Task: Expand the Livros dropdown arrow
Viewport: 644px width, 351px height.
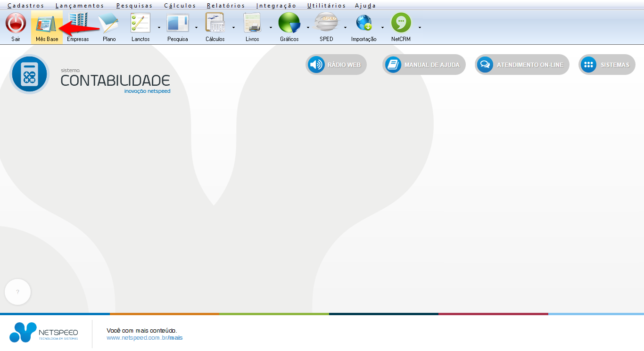Action: pyautogui.click(x=271, y=27)
